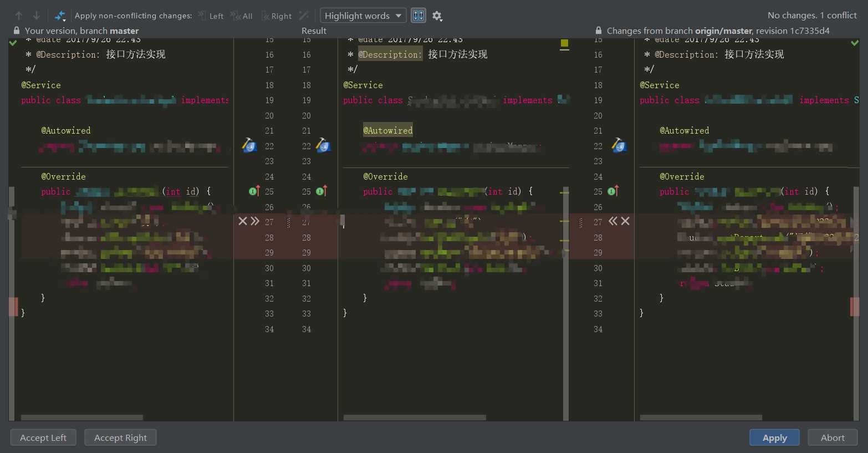
Task: Click result pane vertical scrollbar
Action: click(x=566, y=303)
